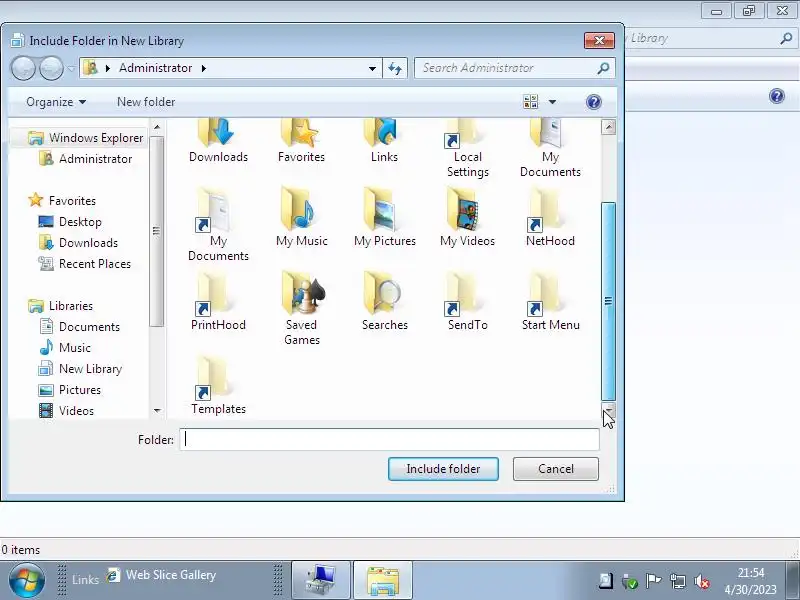Click the Include folder button
Viewport: 800px width, 600px height.
[x=443, y=469]
